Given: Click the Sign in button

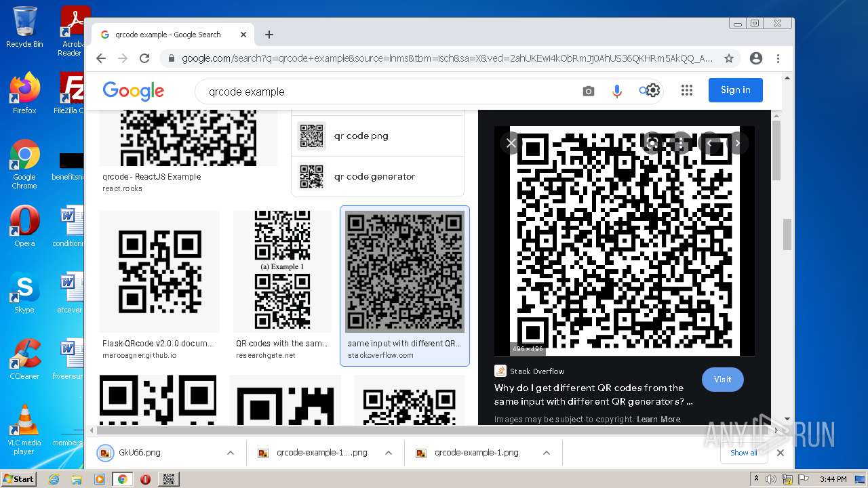Looking at the screenshot, I should 736,90.
